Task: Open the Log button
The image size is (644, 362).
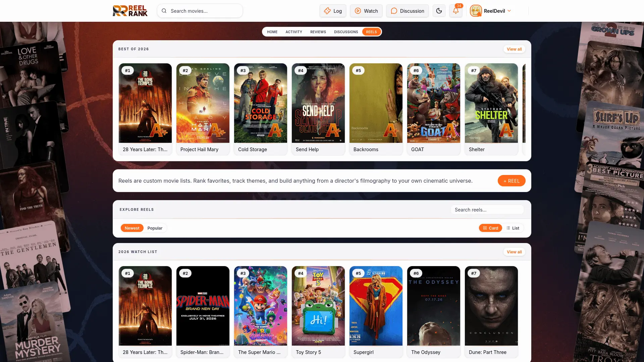Action: point(333,11)
